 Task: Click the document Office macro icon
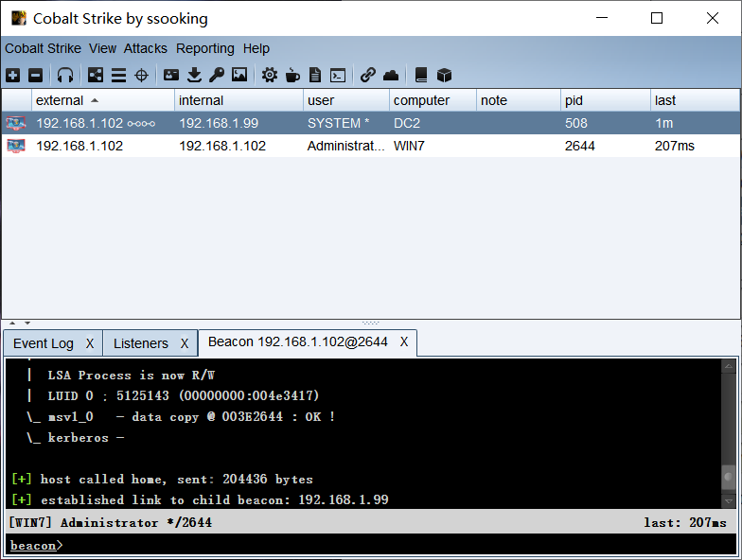tap(314, 75)
